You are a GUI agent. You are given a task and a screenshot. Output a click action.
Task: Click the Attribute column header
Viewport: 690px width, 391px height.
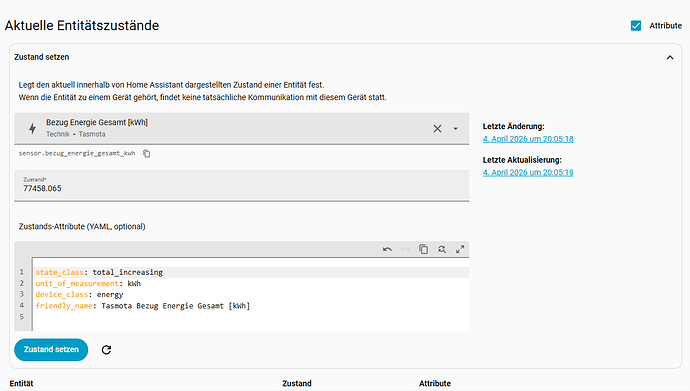[435, 384]
